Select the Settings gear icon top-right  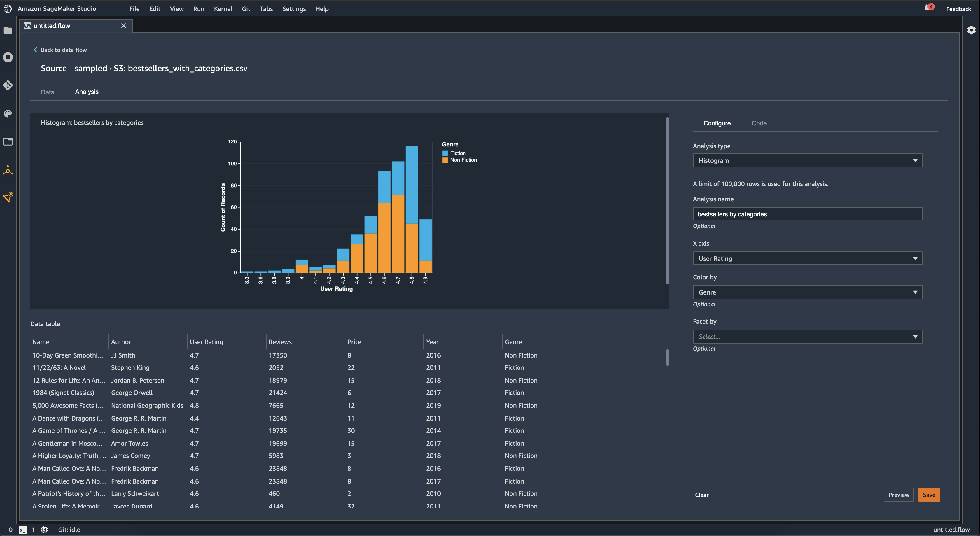(x=971, y=30)
